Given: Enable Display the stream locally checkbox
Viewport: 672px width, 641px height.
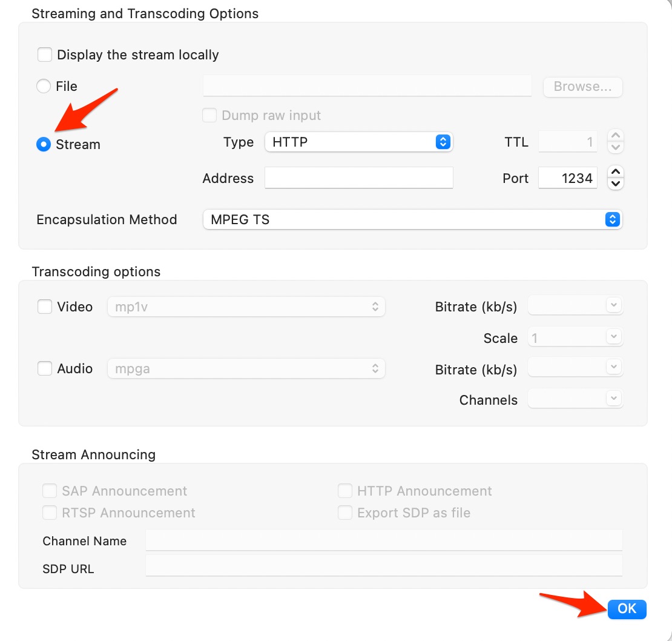Looking at the screenshot, I should click(x=45, y=55).
